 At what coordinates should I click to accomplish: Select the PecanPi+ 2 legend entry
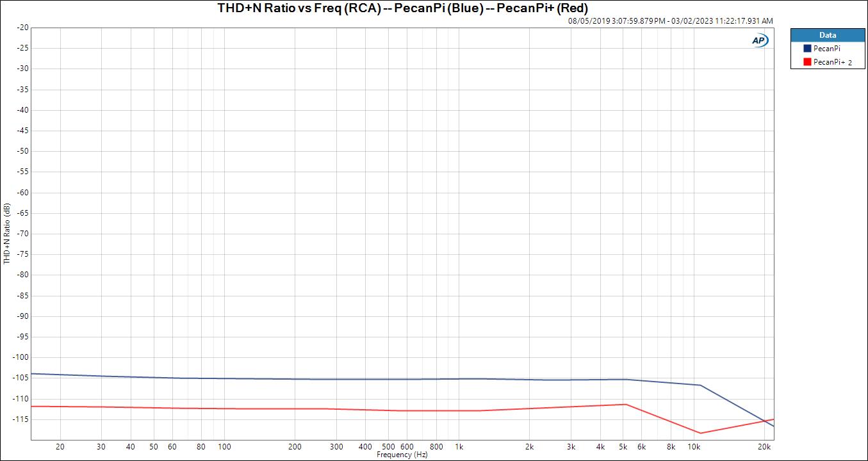click(x=833, y=62)
